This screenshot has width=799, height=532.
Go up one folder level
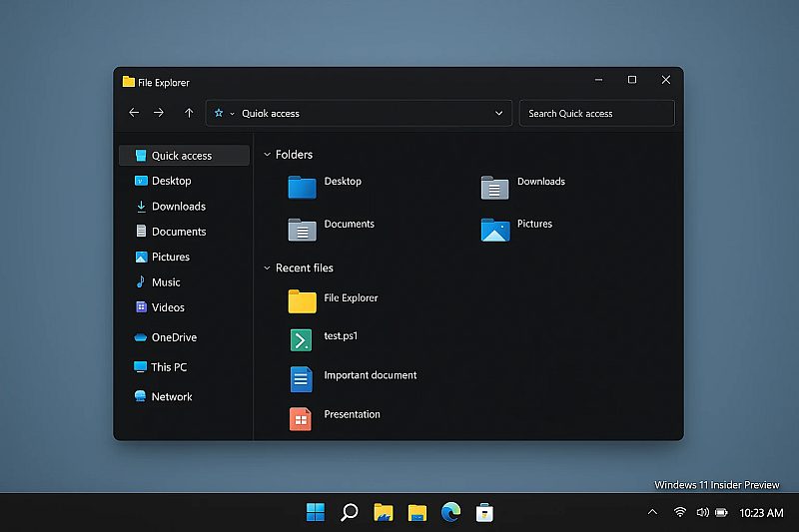tap(189, 113)
